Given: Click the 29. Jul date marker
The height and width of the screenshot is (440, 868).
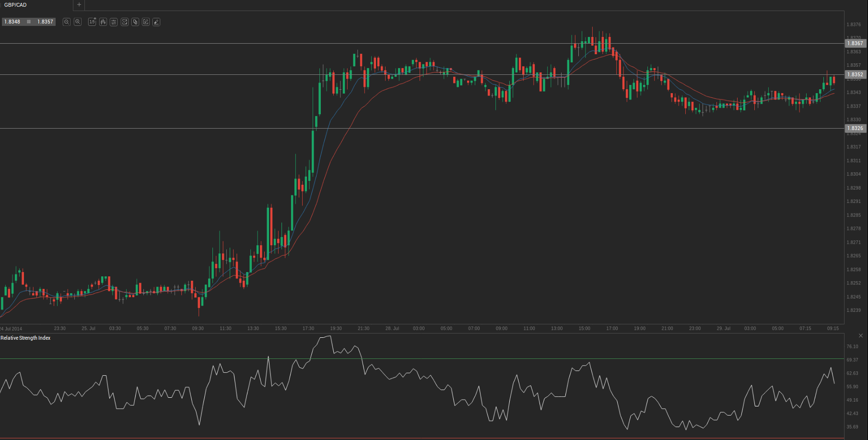Looking at the screenshot, I should tap(723, 328).
